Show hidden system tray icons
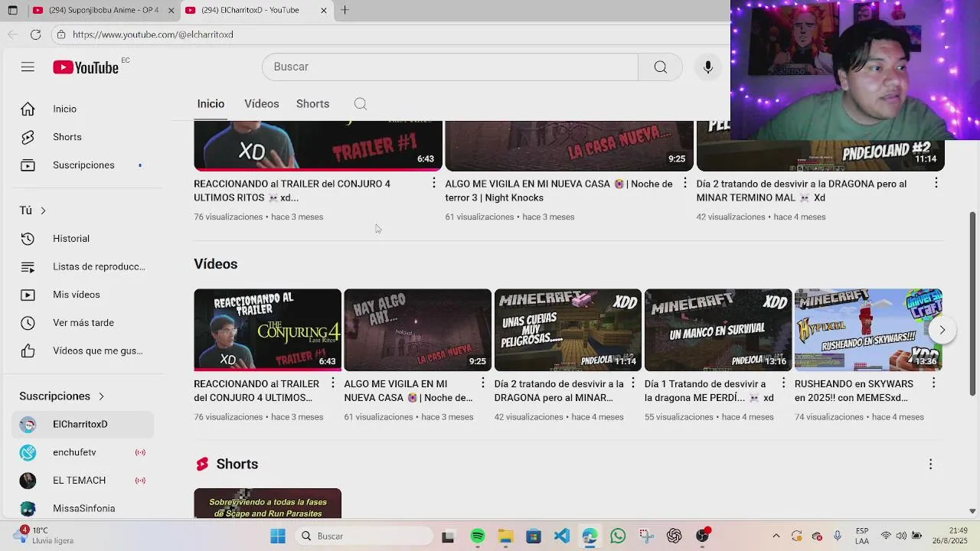The width and height of the screenshot is (980, 551). tap(776, 536)
